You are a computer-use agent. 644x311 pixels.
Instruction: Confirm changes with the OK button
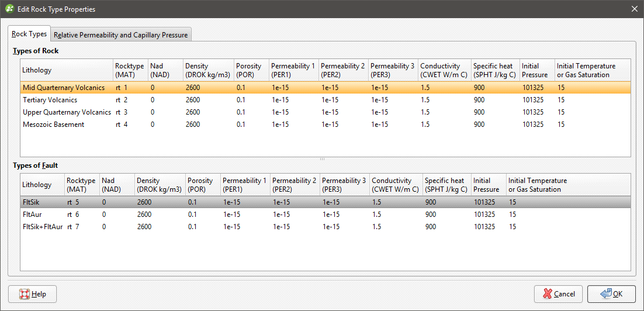[x=611, y=293]
